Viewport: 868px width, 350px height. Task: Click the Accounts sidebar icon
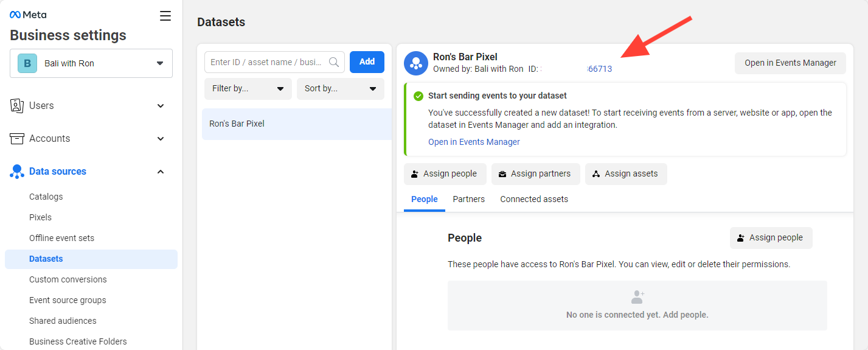pyautogui.click(x=17, y=138)
